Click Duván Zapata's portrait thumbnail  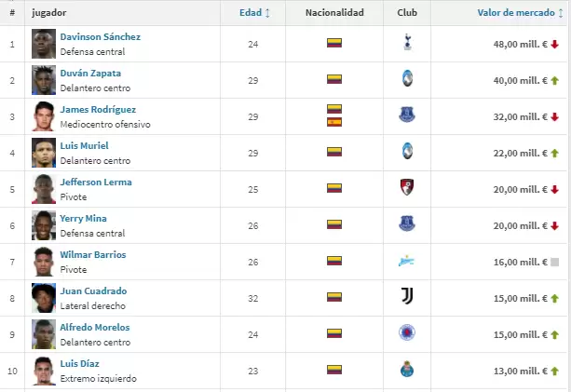click(x=43, y=79)
